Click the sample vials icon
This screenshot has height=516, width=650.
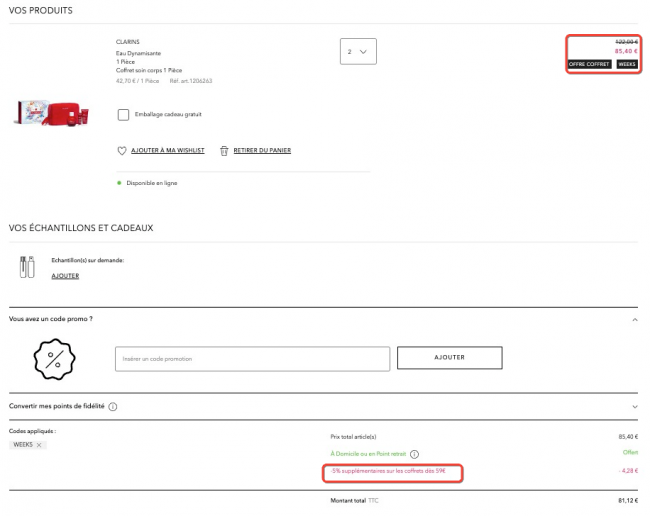pyautogui.click(x=27, y=267)
